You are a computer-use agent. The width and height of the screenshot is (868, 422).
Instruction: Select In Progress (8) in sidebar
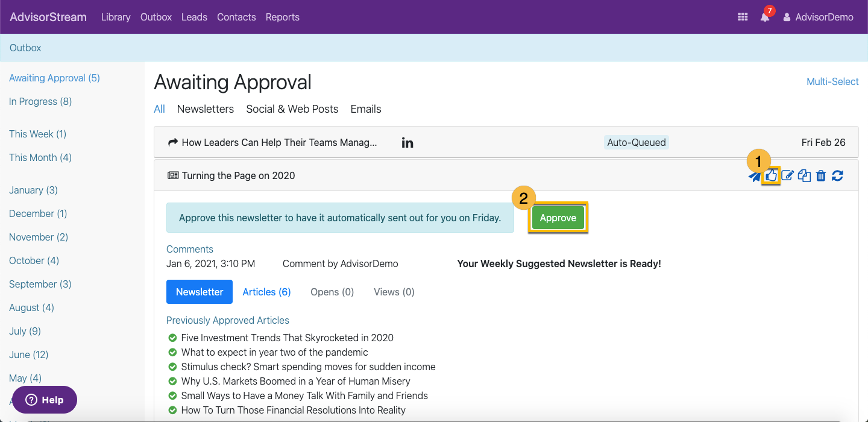click(x=40, y=101)
